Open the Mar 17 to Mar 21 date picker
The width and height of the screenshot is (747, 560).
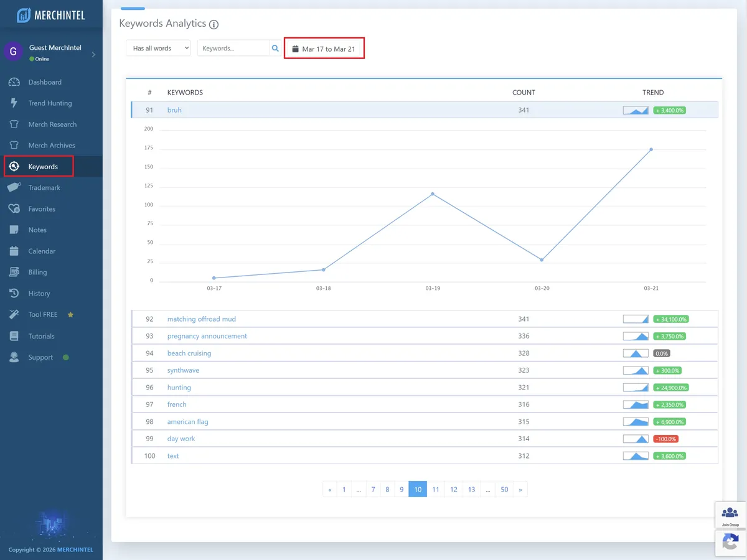(324, 48)
